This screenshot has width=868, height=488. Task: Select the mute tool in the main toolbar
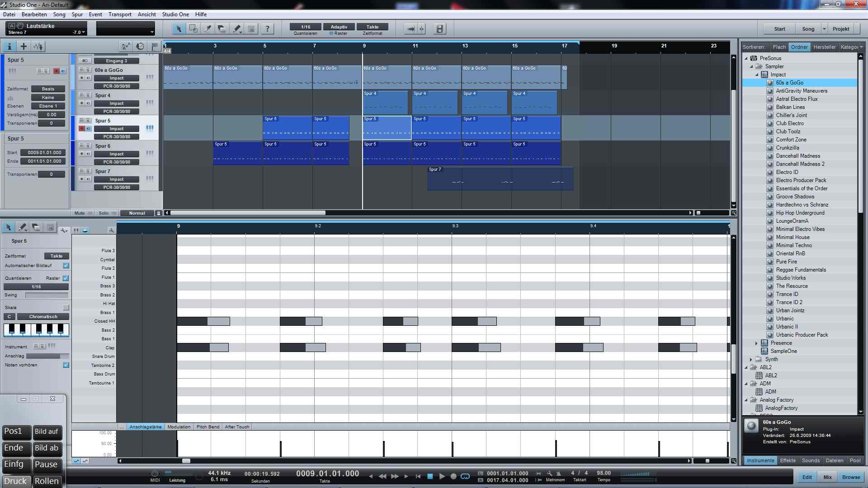(251, 29)
